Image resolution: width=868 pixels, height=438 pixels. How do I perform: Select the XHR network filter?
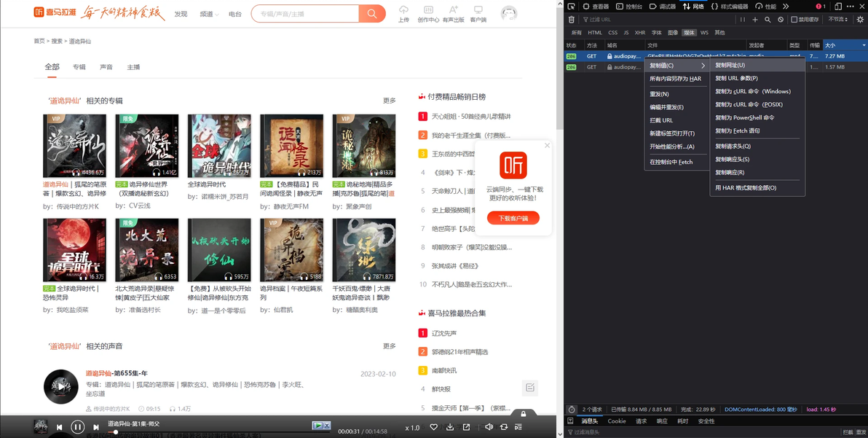pos(640,33)
